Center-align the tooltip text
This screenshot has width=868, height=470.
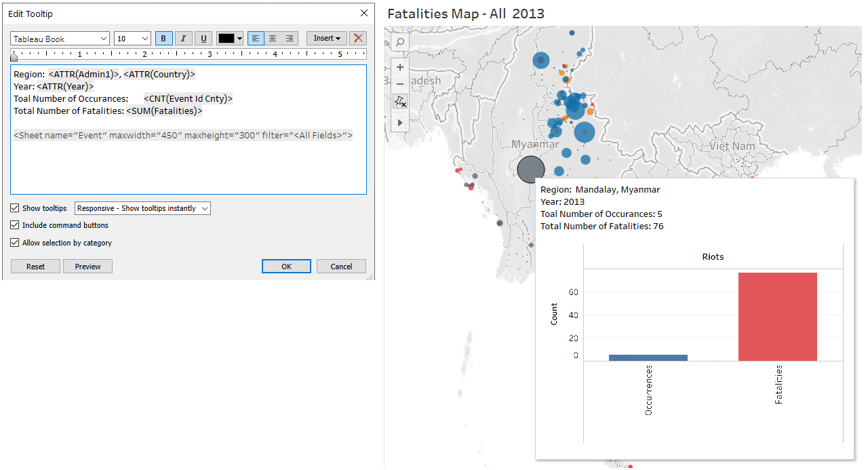click(x=273, y=39)
